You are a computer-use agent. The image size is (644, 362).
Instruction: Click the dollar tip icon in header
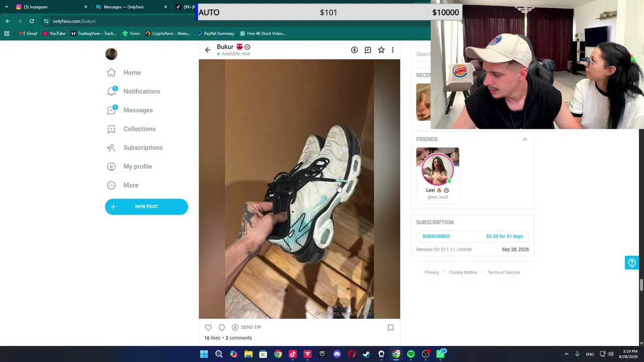354,50
